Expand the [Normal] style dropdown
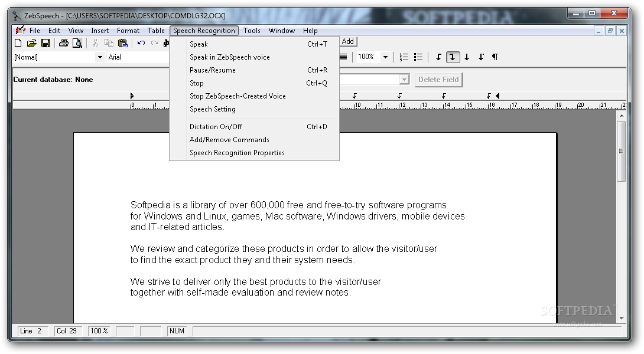 click(100, 57)
